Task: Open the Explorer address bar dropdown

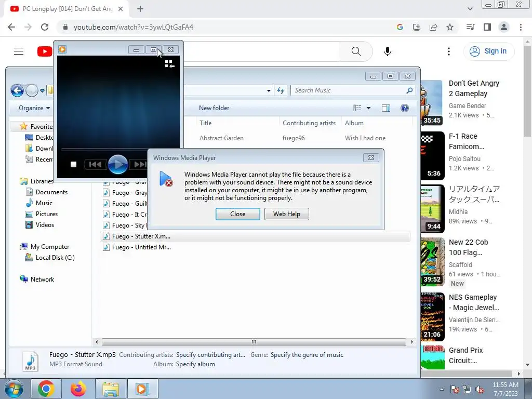Action: pos(269,90)
